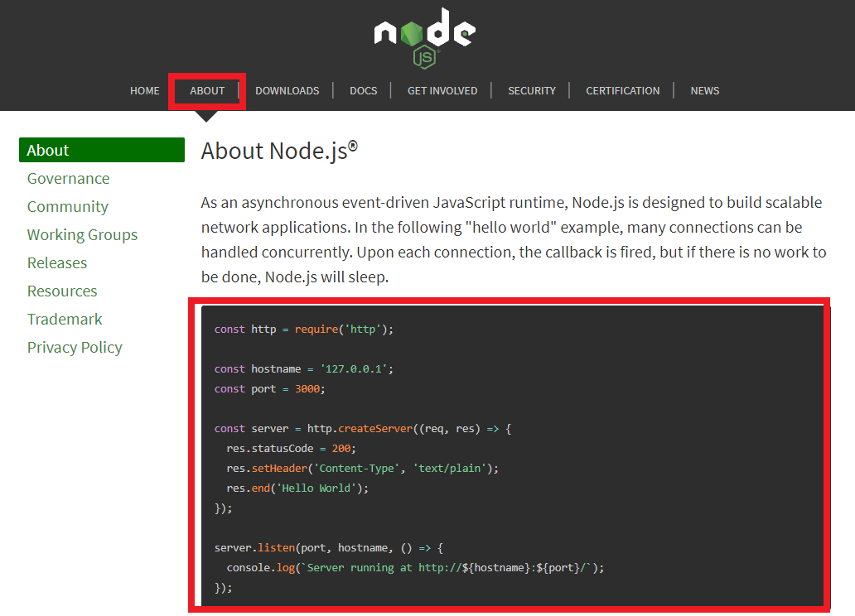Click code line 'const port = 3000;'
The image size is (855, 616).
click(269, 388)
